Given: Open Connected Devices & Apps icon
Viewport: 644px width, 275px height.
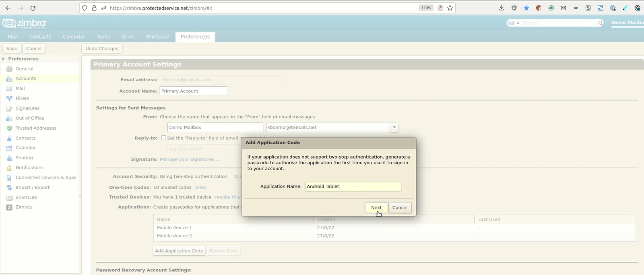Looking at the screenshot, I should pyautogui.click(x=9, y=178).
